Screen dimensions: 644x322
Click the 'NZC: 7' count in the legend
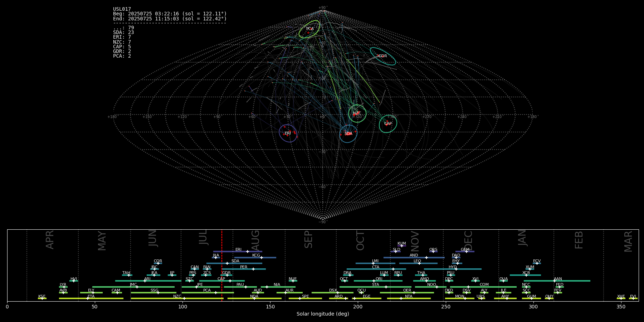pos(122,42)
